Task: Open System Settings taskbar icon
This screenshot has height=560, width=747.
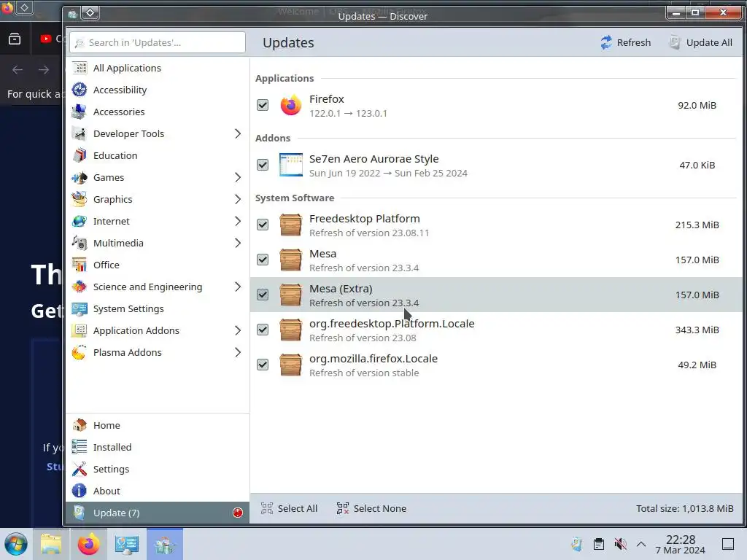Action: click(127, 544)
